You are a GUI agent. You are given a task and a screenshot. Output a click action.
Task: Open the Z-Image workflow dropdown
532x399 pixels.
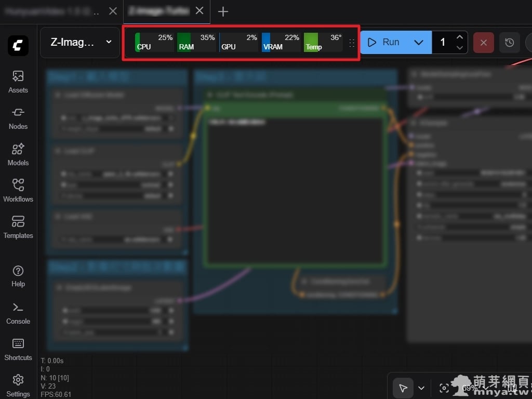pyautogui.click(x=81, y=43)
